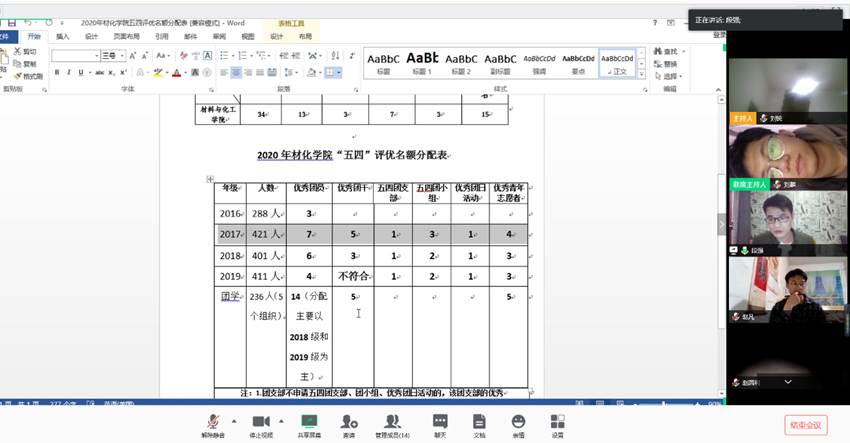
Task: Open the emoji reactions icon
Action: click(x=518, y=421)
